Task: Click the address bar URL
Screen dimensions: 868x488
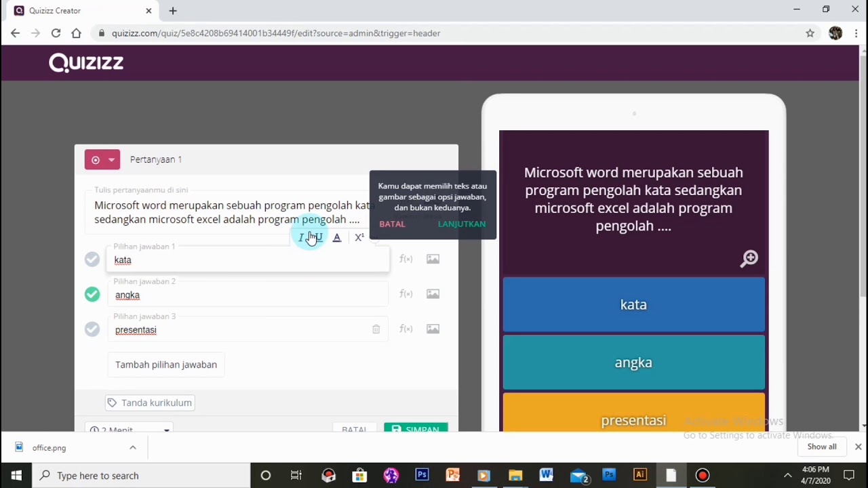Action: pyautogui.click(x=276, y=33)
